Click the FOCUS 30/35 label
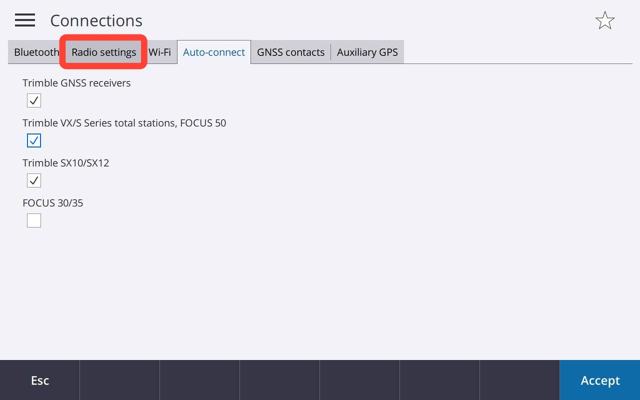640x400 pixels. 53,203
